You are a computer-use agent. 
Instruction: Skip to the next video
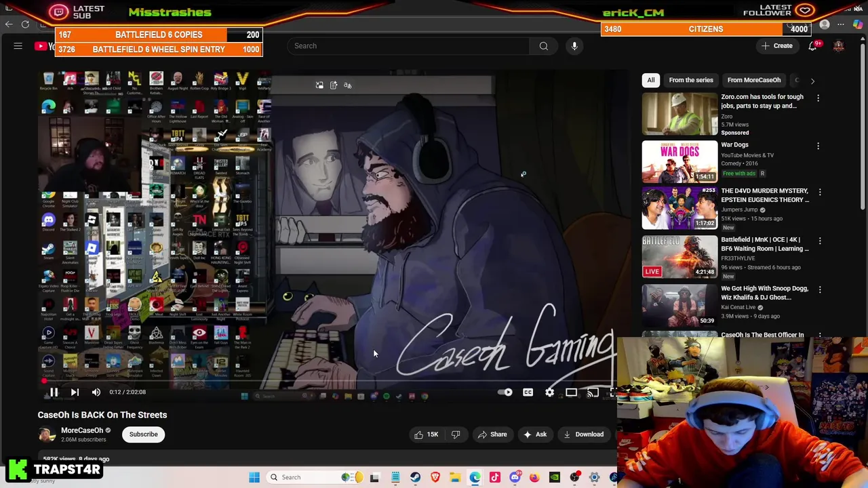coord(75,392)
